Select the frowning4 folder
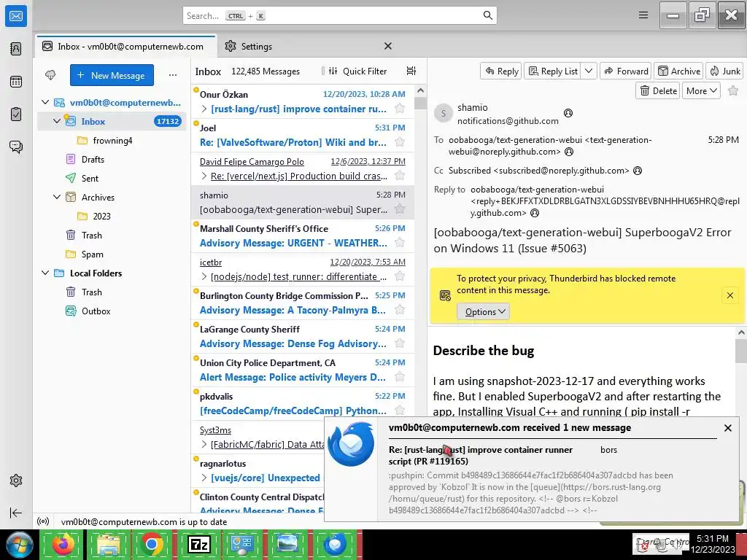Screen dimensions: 747x560 tap(112, 141)
